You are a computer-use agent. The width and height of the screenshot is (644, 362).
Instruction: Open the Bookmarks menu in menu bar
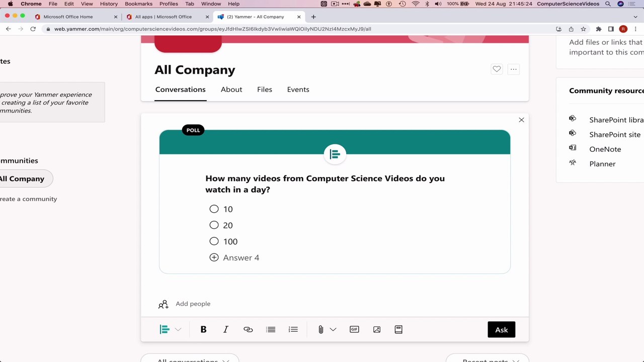[x=138, y=4]
